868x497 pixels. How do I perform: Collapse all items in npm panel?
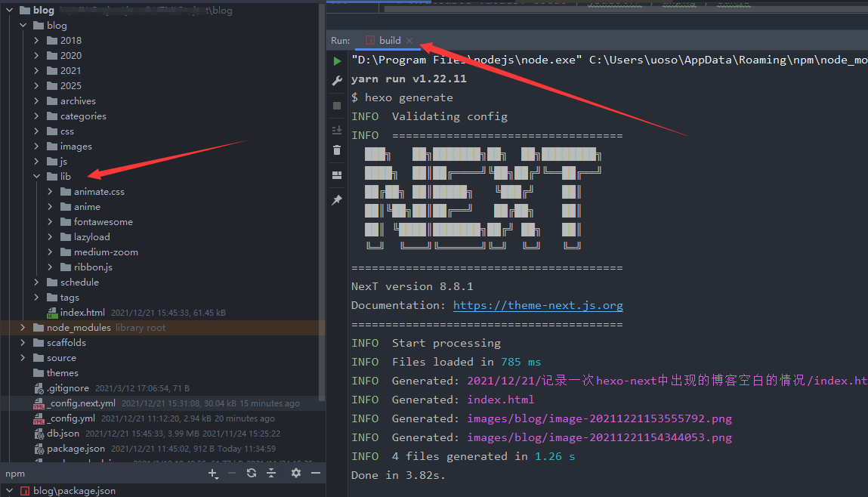(x=270, y=473)
